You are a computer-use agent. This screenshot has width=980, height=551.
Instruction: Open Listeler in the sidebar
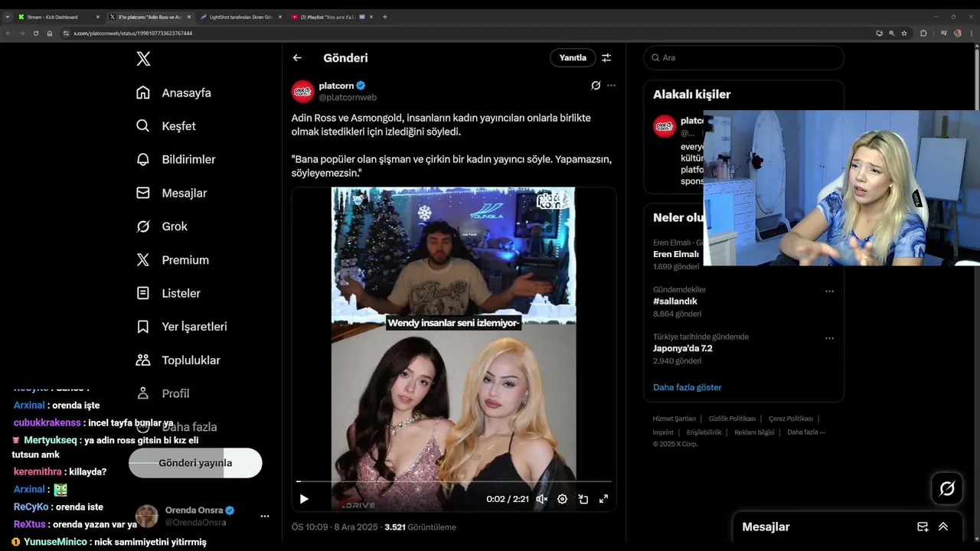tap(168, 293)
